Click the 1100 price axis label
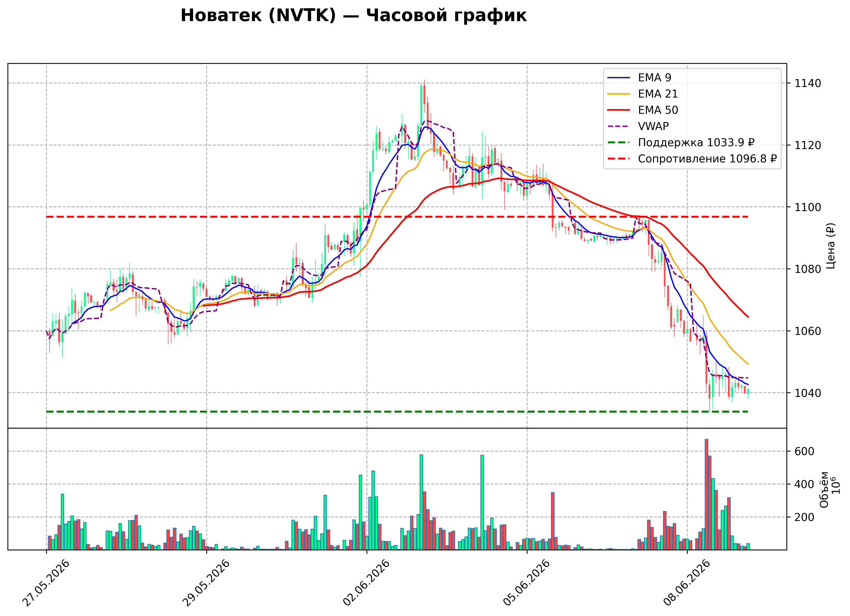The width and height of the screenshot is (850, 616). [x=808, y=207]
